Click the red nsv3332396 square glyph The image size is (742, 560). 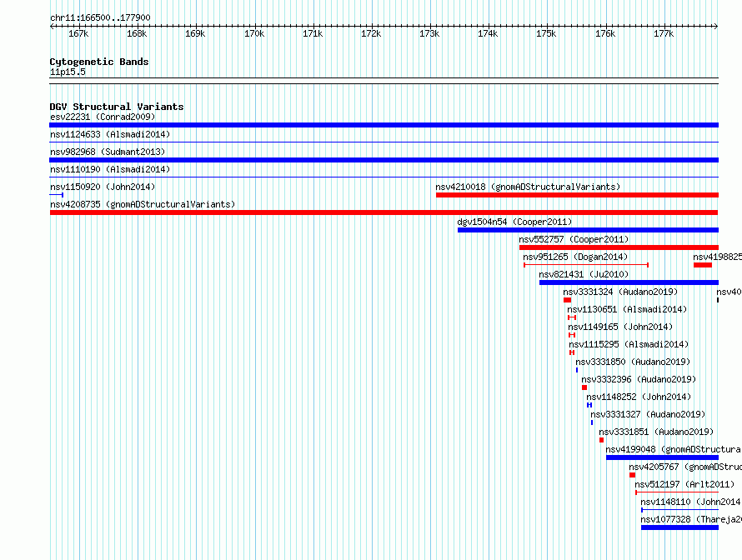point(584,387)
